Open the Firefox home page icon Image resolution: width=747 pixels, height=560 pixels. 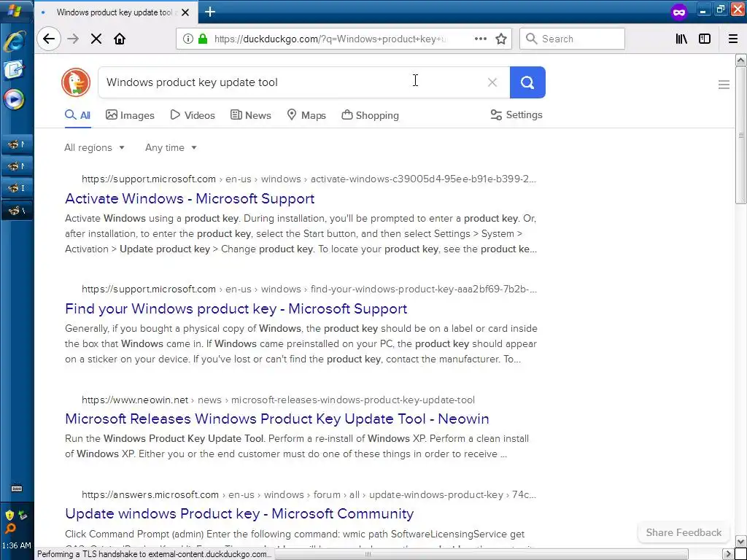(x=120, y=39)
